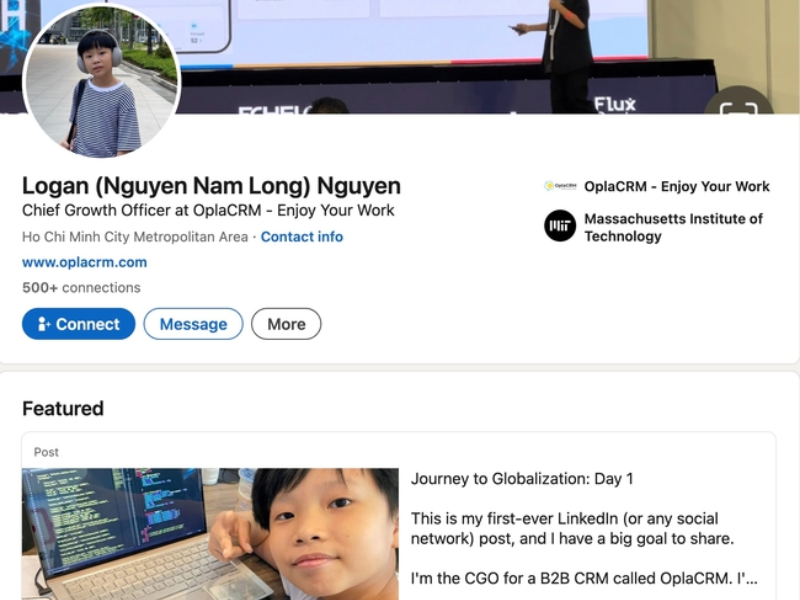Open the Journey to Globalization post text
800x600 pixels.
(584, 529)
